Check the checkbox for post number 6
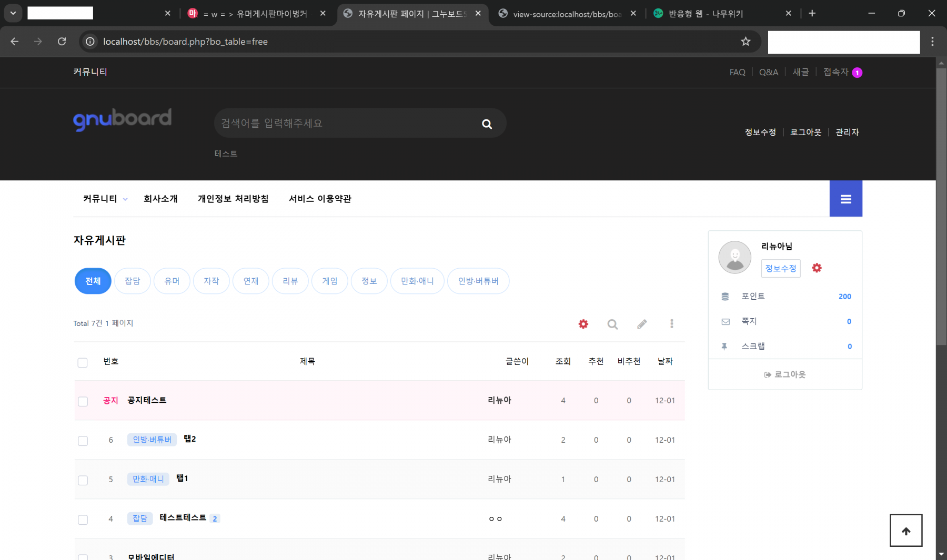 coord(83,441)
